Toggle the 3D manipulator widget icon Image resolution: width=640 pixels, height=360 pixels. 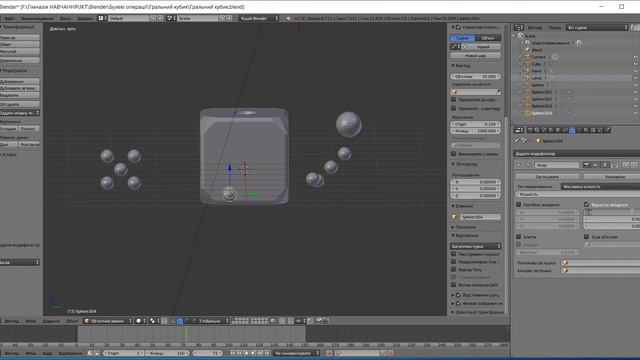tap(172, 321)
